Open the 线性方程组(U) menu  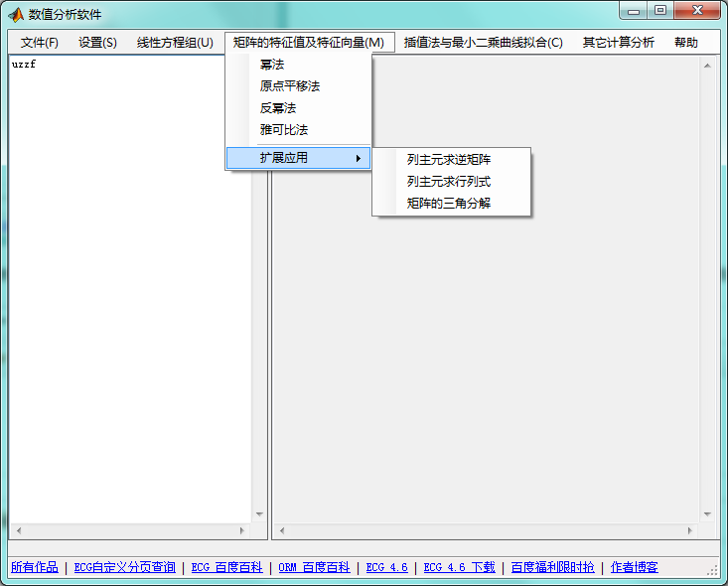(175, 43)
